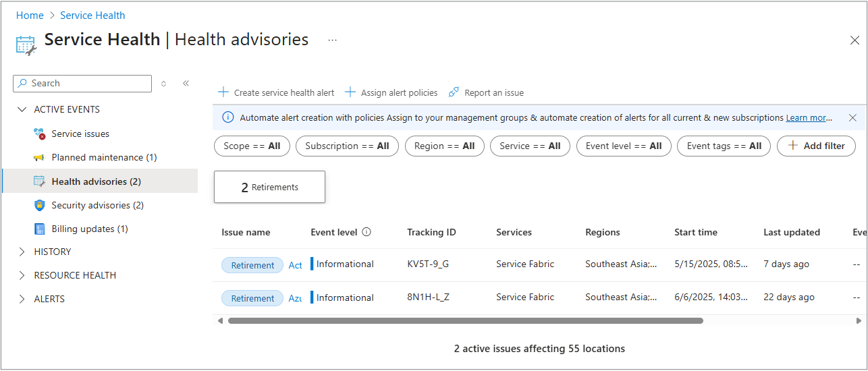Click the Event level info icon

(367, 232)
